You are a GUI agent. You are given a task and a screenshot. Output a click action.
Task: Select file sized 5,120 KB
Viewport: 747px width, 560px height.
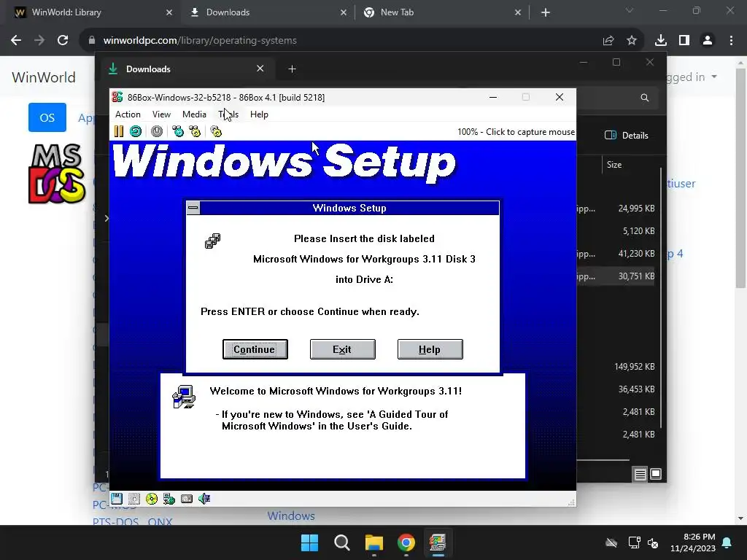click(x=638, y=231)
